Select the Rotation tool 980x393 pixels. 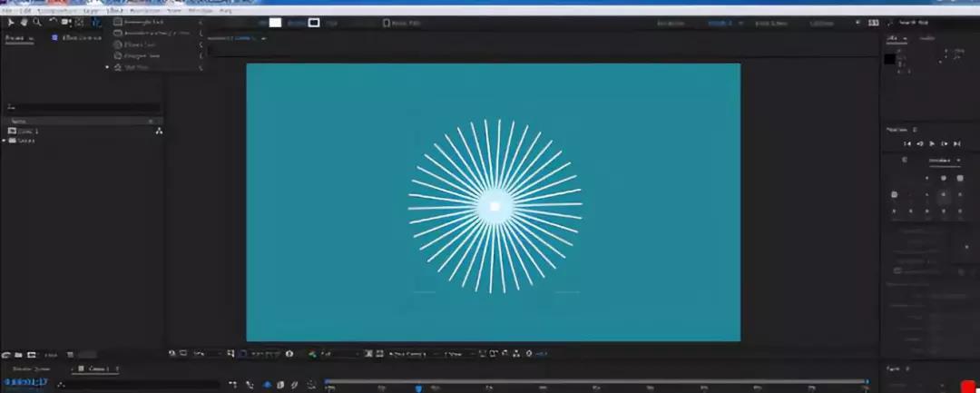[53, 22]
